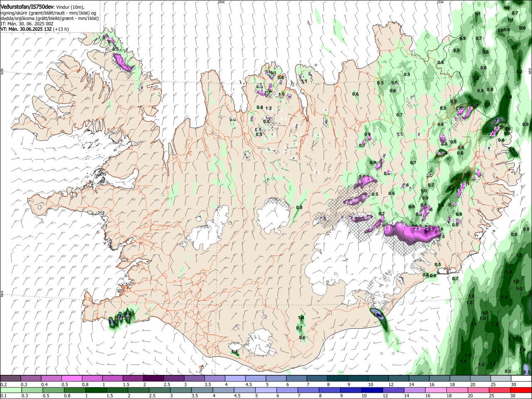Screen dimensions: 532x399
Task: Click the title text Veðurstofan/IS750dev
Action: pos(27,7)
